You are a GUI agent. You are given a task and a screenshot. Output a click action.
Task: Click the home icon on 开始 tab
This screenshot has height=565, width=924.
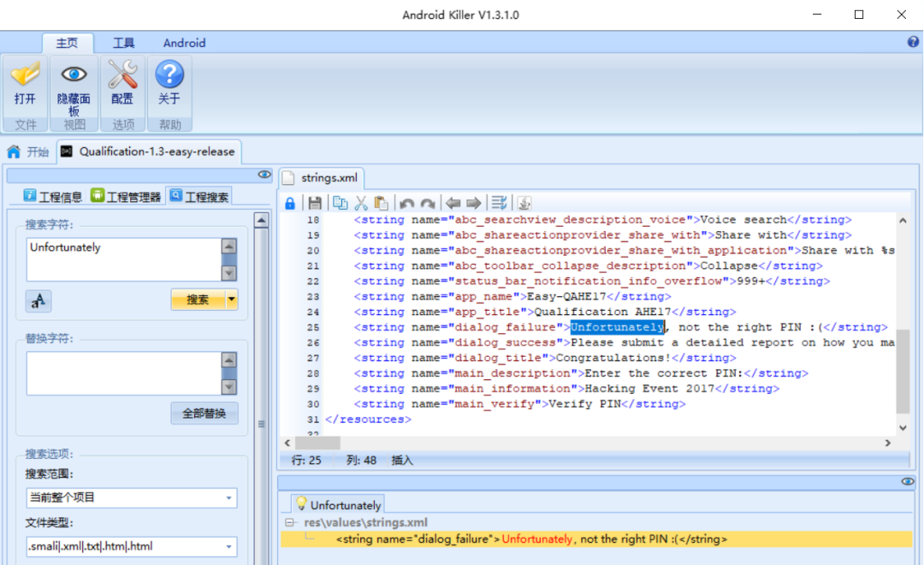pos(14,152)
